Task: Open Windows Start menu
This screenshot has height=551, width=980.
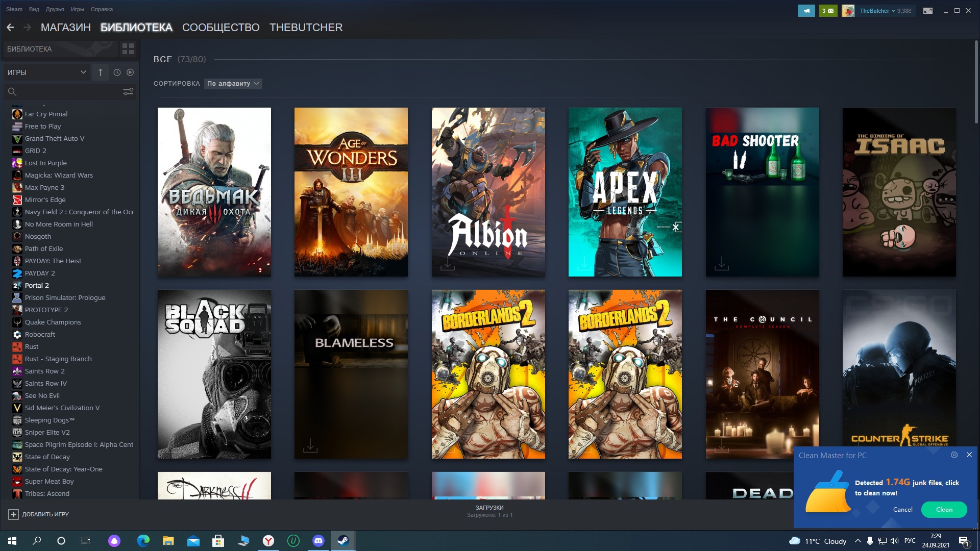Action: coord(12,541)
